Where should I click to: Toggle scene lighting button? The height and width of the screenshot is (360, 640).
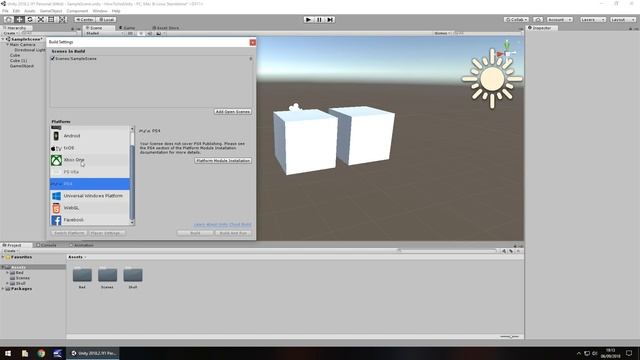tap(140, 33)
